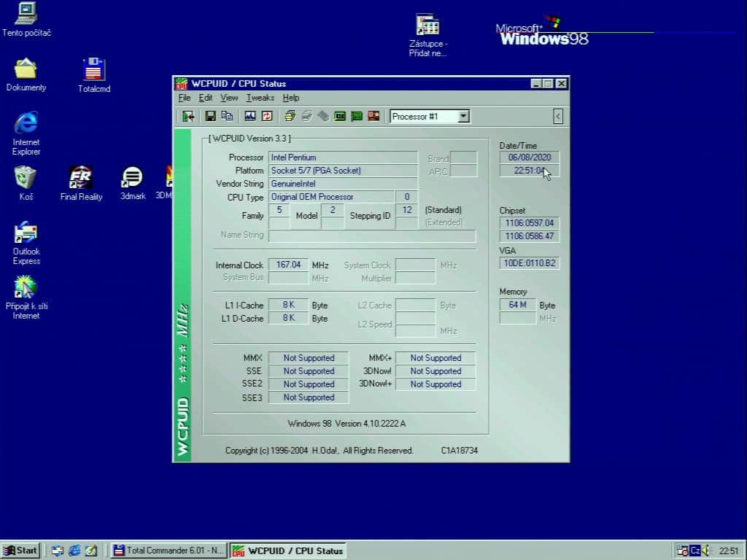Click the WCPUID / CPU Status taskbar button
Image resolution: width=747 pixels, height=560 pixels.
(288, 551)
